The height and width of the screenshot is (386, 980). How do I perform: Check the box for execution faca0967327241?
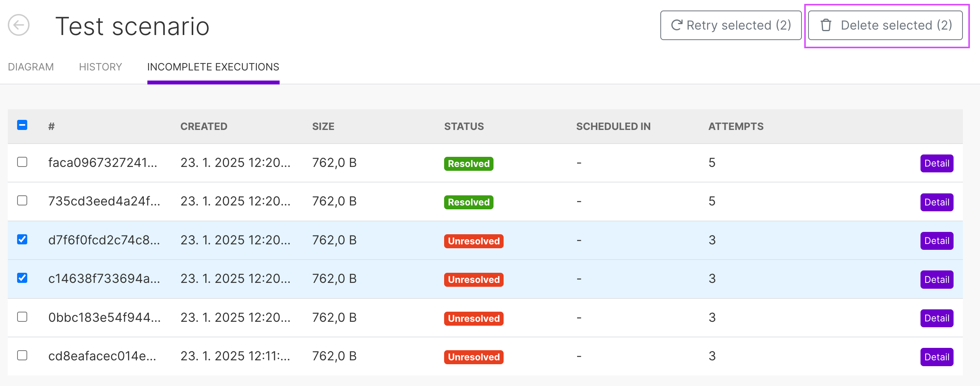click(22, 162)
